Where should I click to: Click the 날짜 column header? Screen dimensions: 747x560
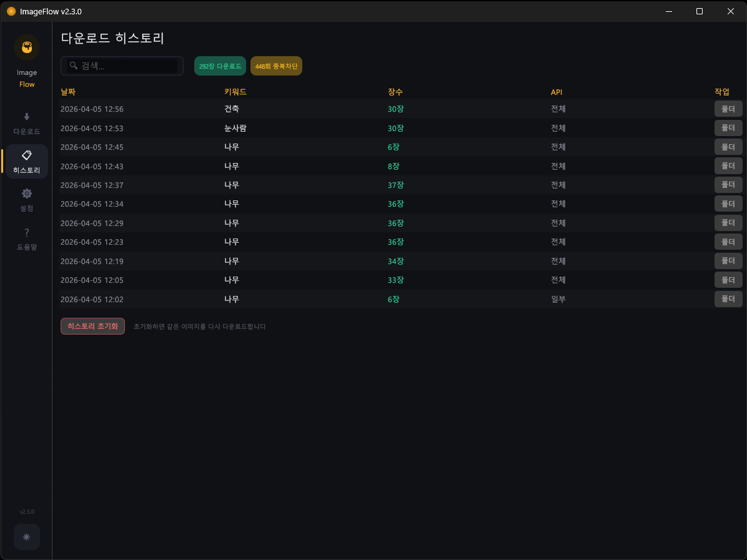click(x=68, y=92)
